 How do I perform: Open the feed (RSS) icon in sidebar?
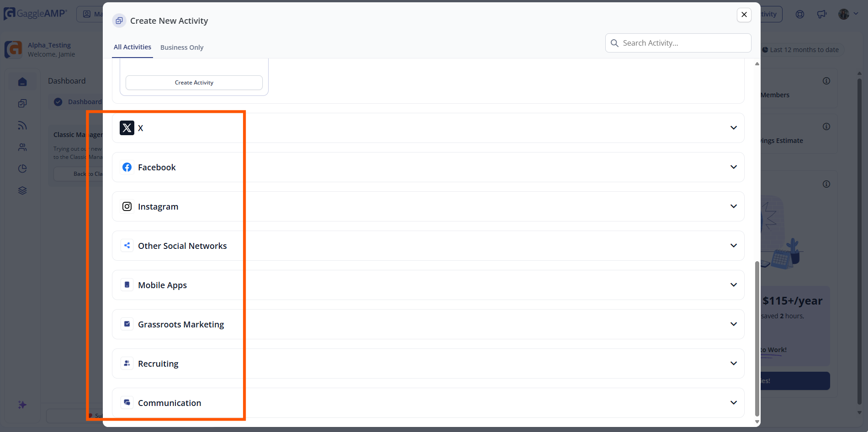click(x=22, y=126)
